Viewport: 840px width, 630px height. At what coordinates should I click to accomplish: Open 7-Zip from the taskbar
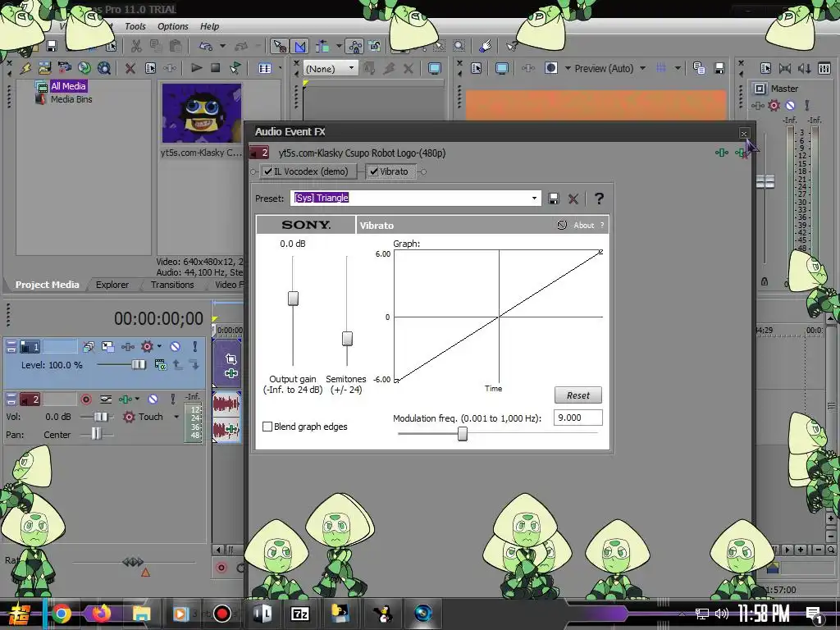(300, 614)
